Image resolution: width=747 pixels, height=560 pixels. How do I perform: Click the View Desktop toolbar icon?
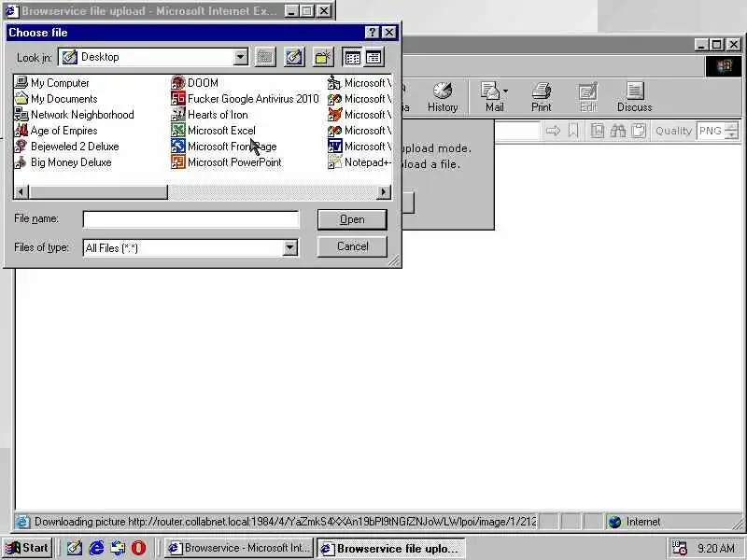[x=294, y=58]
